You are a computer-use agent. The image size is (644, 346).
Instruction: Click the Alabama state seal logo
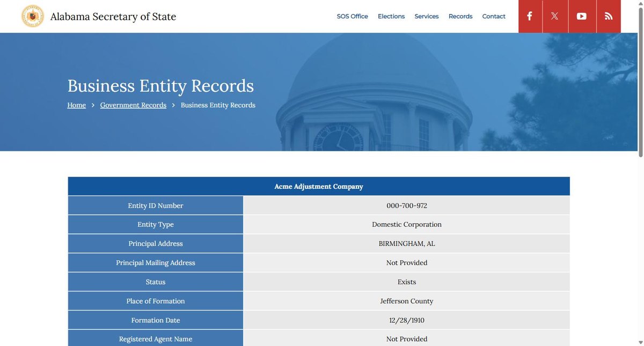point(33,16)
